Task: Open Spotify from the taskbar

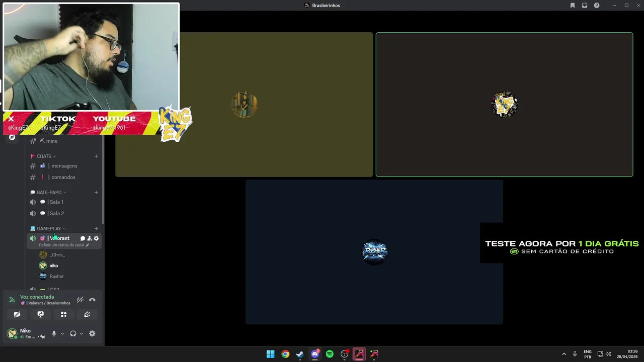Action: coord(330,354)
